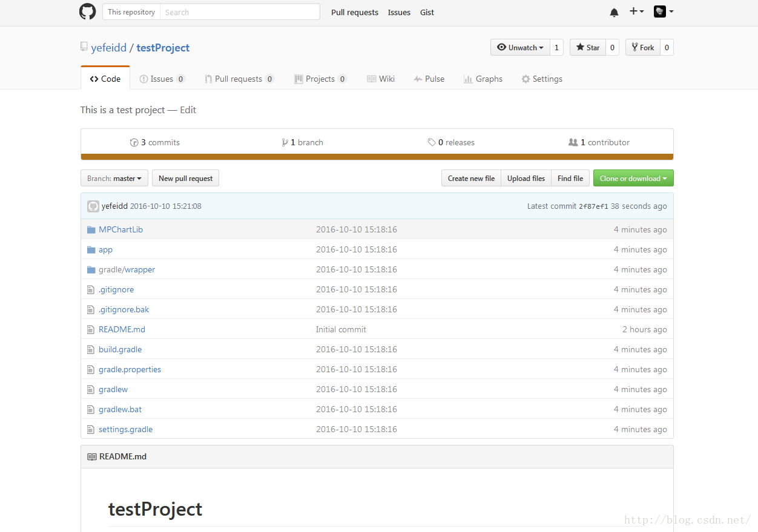The width and height of the screenshot is (758, 532).
Task: Open the Unwatch dropdown
Action: tap(520, 47)
